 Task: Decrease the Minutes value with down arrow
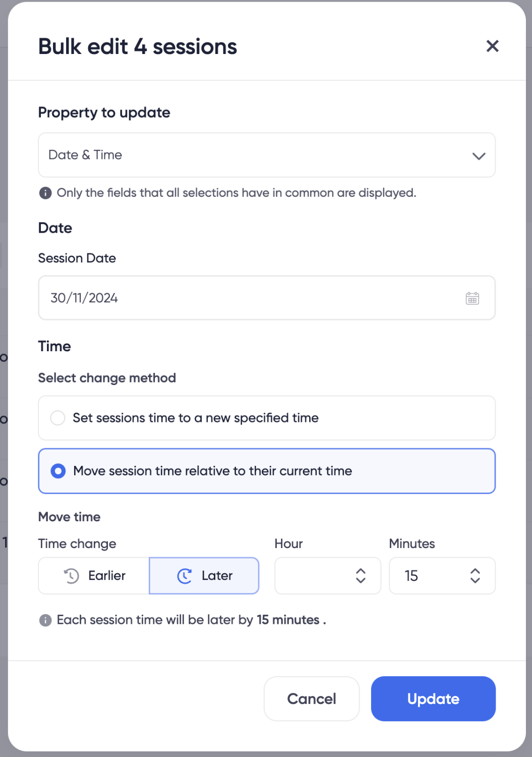tap(475, 580)
